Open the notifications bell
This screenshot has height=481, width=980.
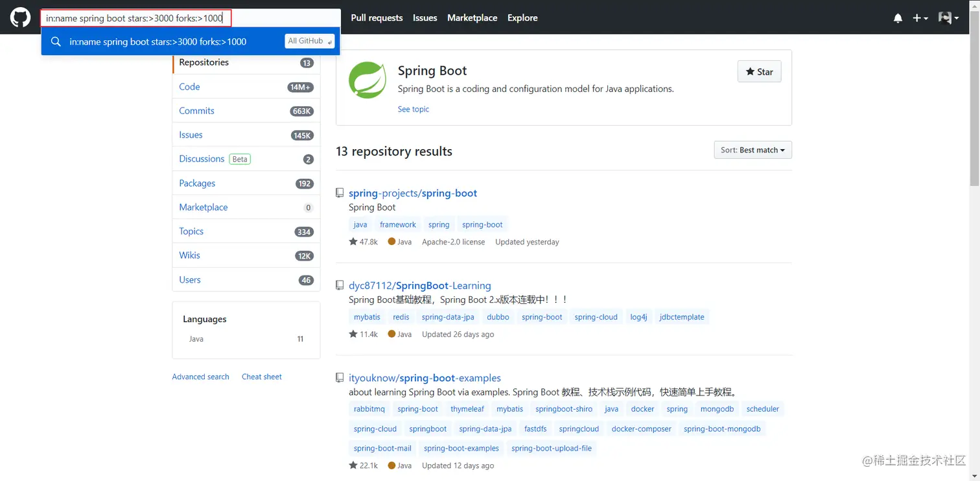point(898,18)
